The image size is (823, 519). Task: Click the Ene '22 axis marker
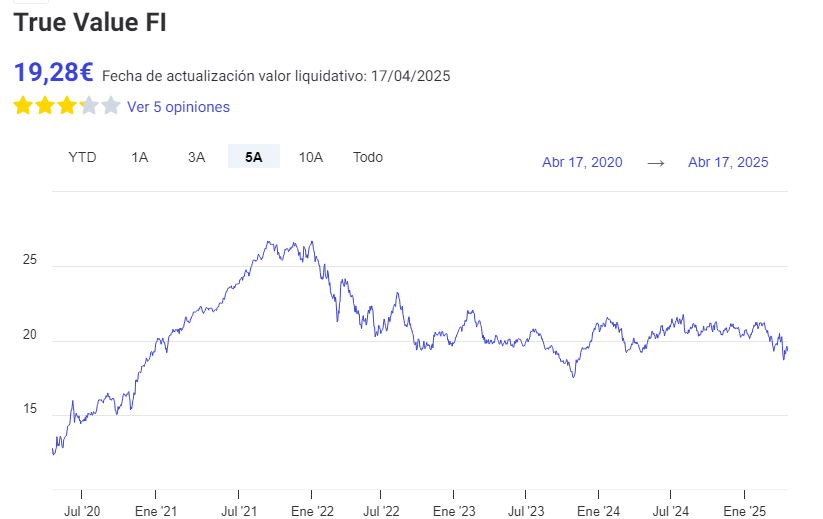pyautogui.click(x=312, y=511)
